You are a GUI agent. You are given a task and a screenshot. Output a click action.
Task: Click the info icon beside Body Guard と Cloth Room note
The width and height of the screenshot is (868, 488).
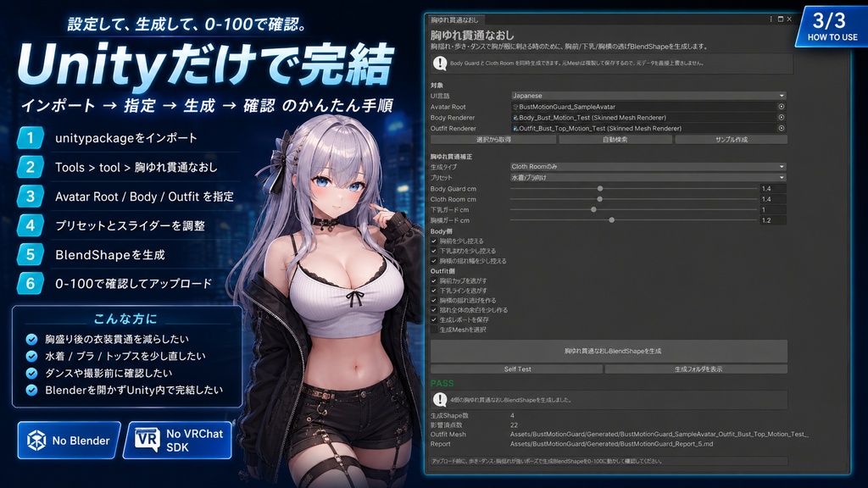point(440,63)
